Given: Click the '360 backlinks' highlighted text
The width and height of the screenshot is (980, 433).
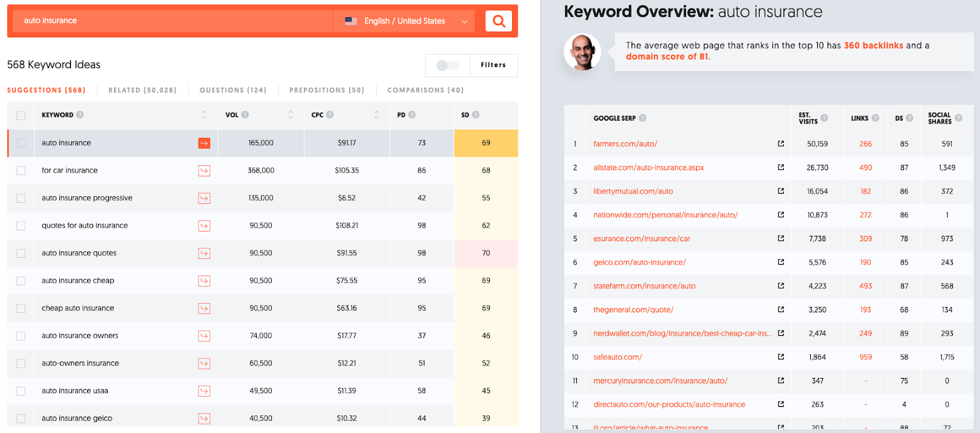Looking at the screenshot, I should click(873, 45).
